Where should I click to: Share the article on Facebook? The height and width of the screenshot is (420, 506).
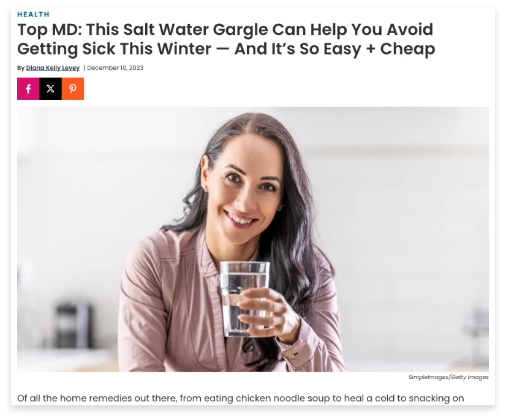coord(28,89)
